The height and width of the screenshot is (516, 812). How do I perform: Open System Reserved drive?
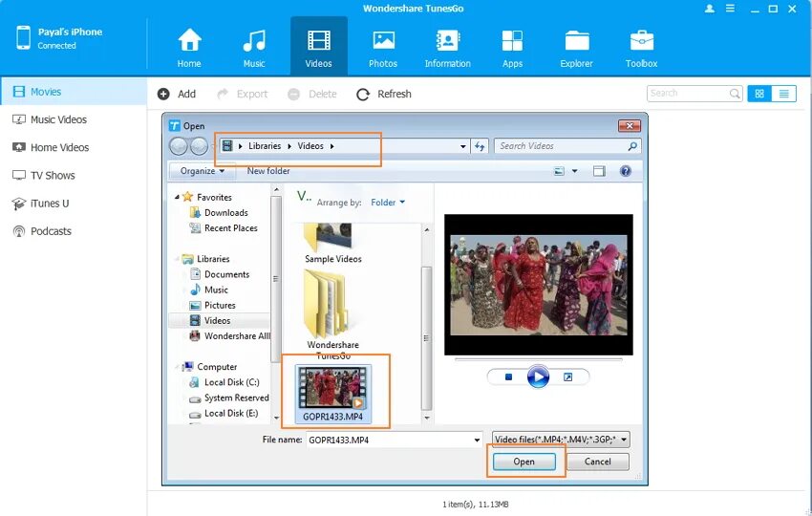[x=236, y=398]
